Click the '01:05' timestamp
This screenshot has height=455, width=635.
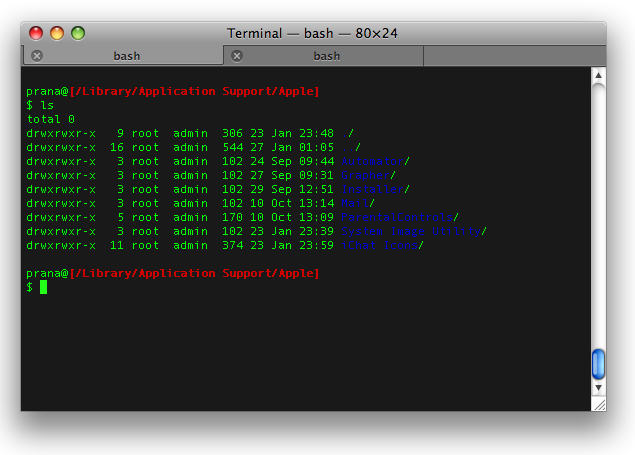[317, 147]
